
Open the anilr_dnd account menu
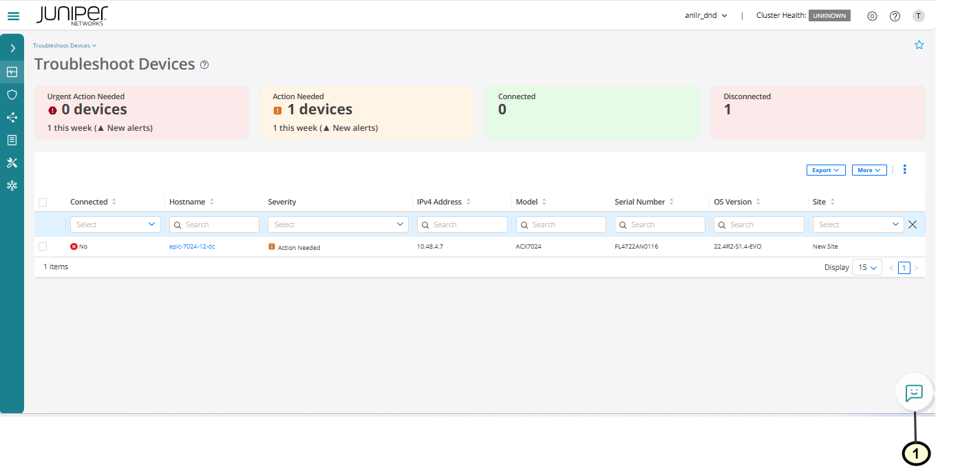pos(706,15)
